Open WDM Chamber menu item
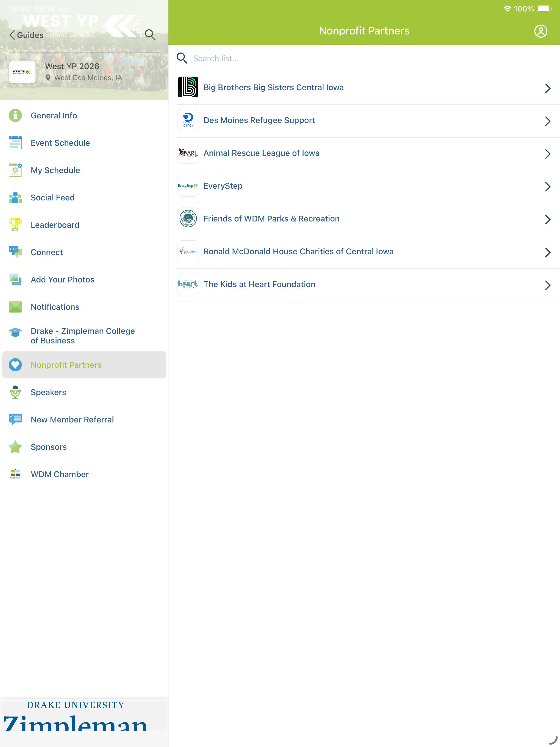Viewport: 560px width, 747px height. click(x=84, y=474)
